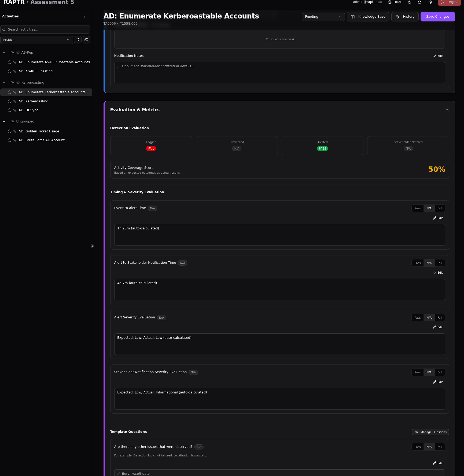Click the copy icon next to the sort button
This screenshot has width=464, height=476.
click(86, 40)
